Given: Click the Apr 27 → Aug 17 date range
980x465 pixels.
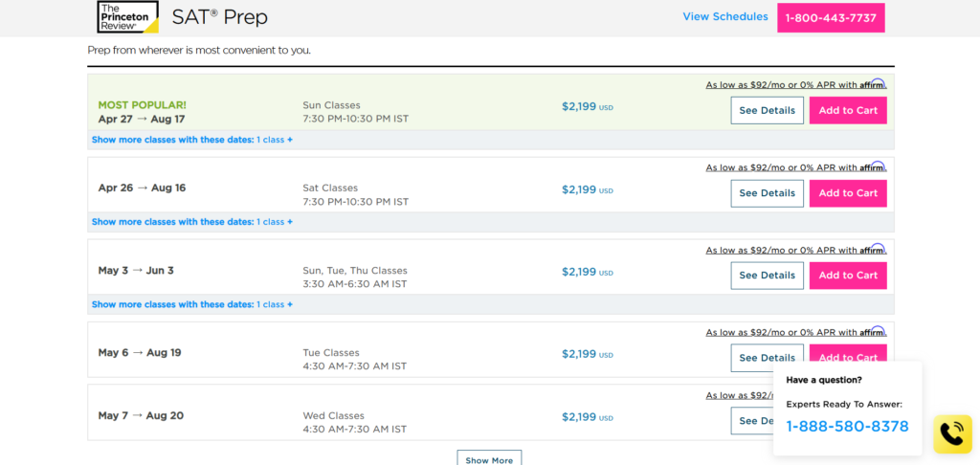Looking at the screenshot, I should [142, 119].
